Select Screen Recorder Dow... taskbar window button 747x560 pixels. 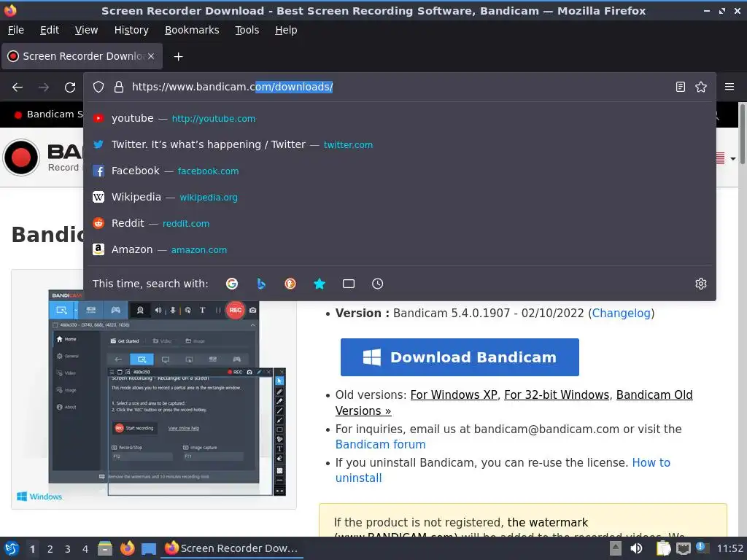click(232, 548)
